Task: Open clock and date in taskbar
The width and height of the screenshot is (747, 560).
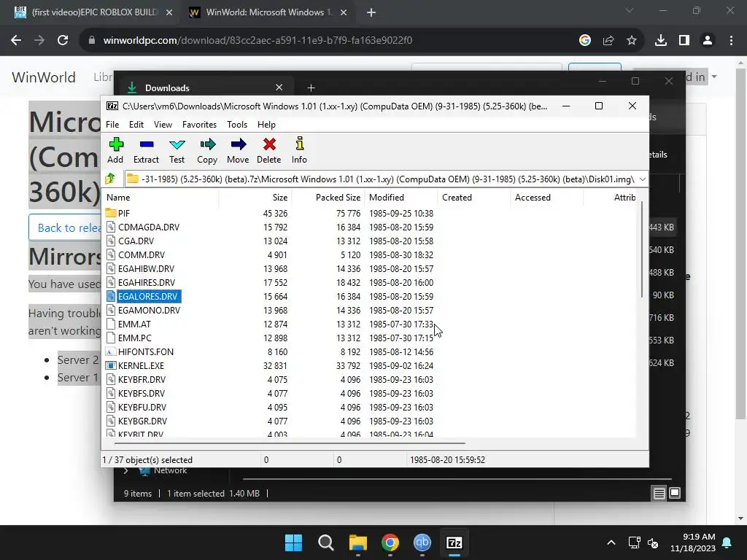Action: click(693, 542)
